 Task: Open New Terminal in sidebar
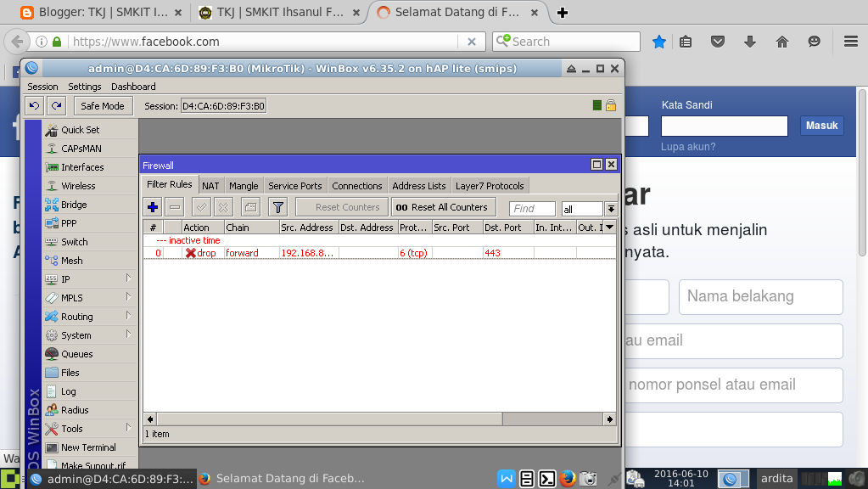[x=90, y=447]
